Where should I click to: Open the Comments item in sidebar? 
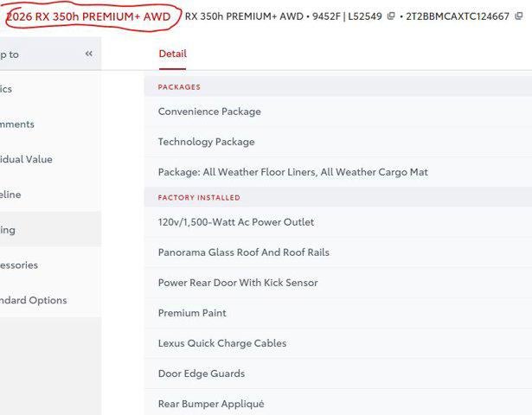pyautogui.click(x=17, y=124)
